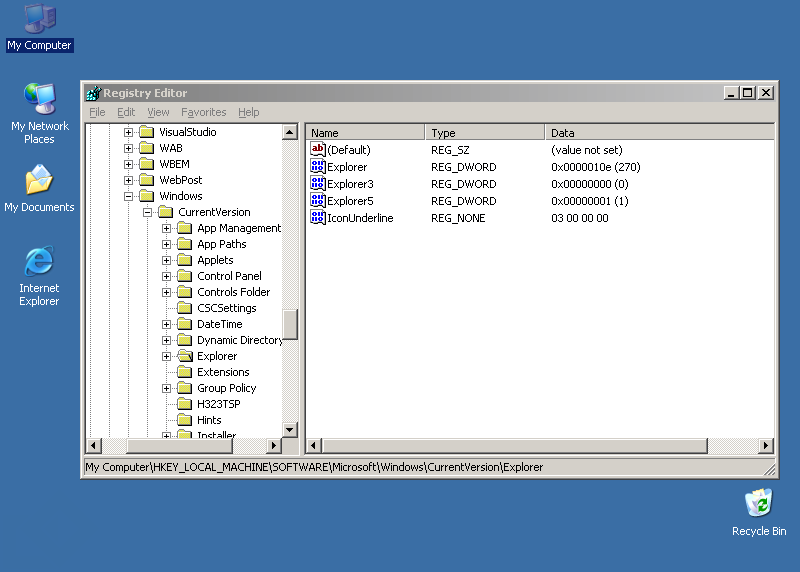Image resolution: width=800 pixels, height=572 pixels.
Task: Click the (Default) string value icon
Action: 317,150
